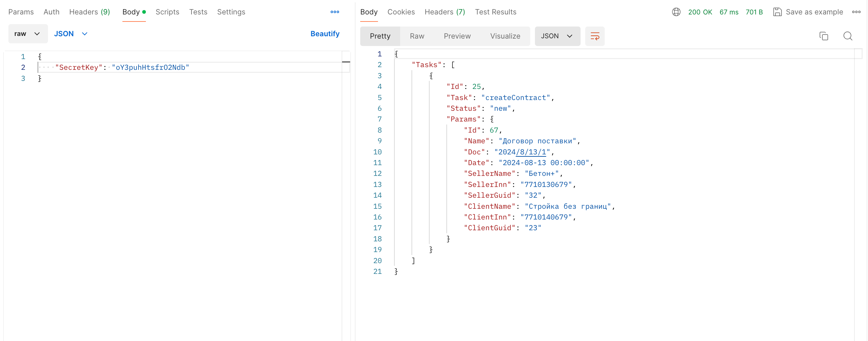This screenshot has width=868, height=341.
Task: Open the response options three-dots menu
Action: pyautogui.click(x=856, y=12)
